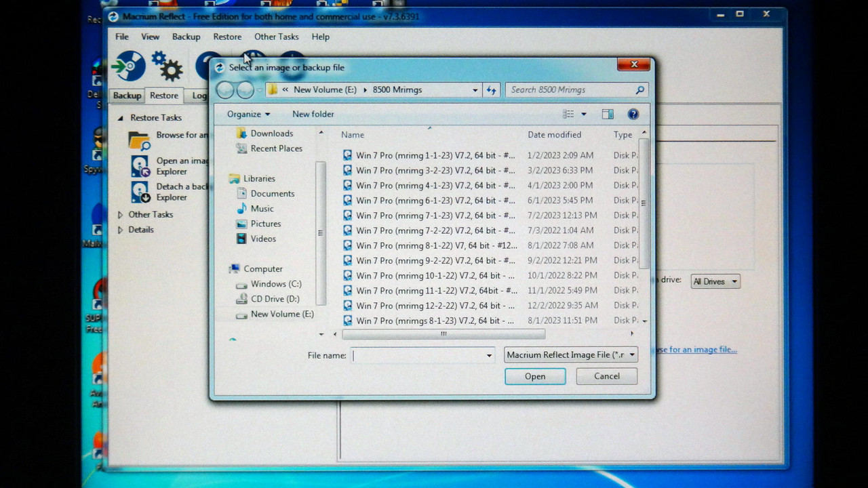Viewport: 868px width, 488px height.
Task: Click the Open an image in Explorer icon
Action: click(x=140, y=166)
